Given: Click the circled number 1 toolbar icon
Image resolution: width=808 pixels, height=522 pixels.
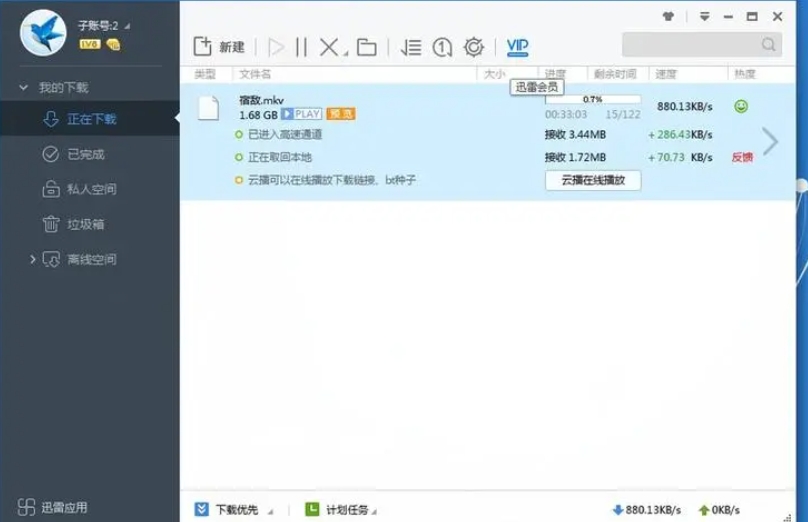Looking at the screenshot, I should [442, 47].
